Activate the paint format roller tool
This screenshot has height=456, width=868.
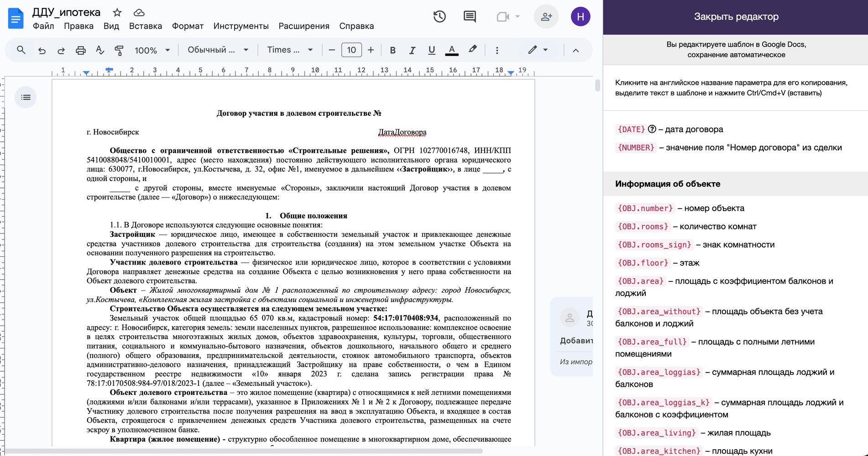point(119,50)
